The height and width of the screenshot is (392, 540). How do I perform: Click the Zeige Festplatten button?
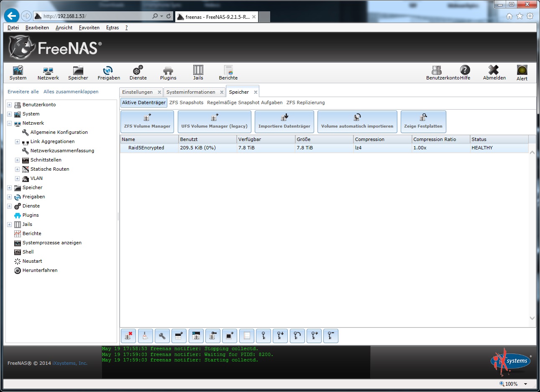coord(423,121)
